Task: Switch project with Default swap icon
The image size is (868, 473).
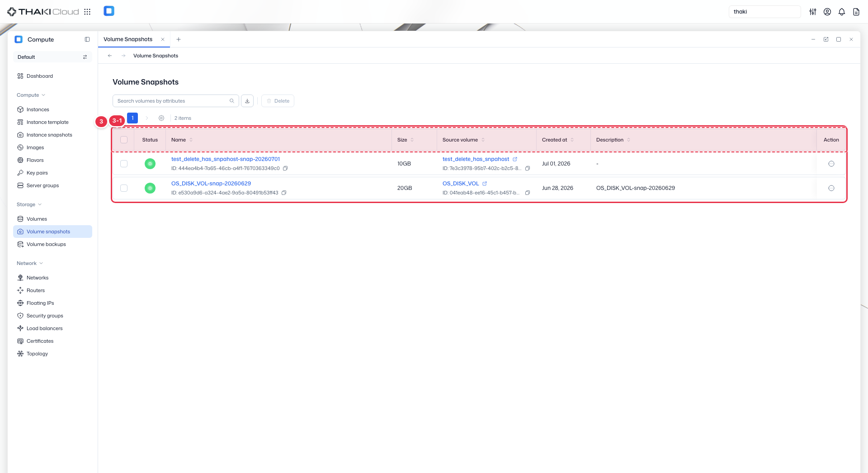Action: (x=85, y=57)
